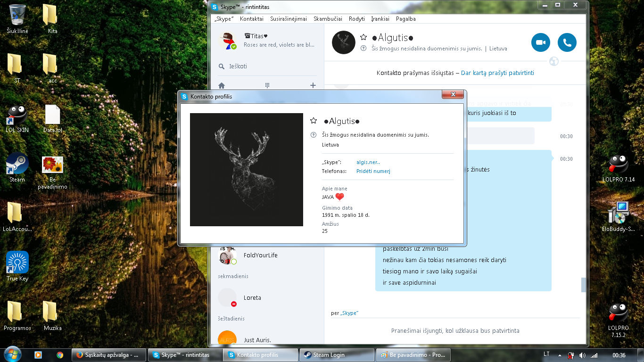Image resolution: width=644 pixels, height=362 pixels.
Task: Switch to Sąskaitų apžvalga Firefox taskbar window
Action: [x=108, y=355]
